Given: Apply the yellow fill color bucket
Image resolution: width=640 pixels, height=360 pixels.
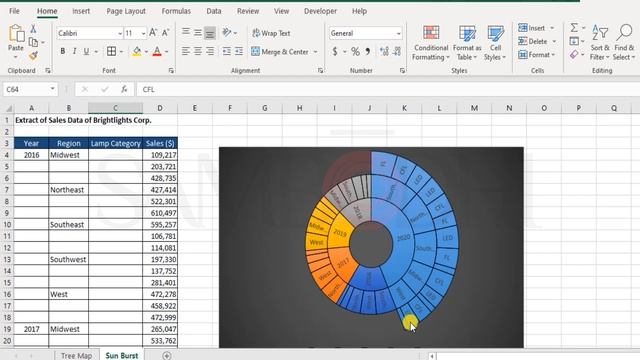Looking at the screenshot, I should (x=137, y=51).
